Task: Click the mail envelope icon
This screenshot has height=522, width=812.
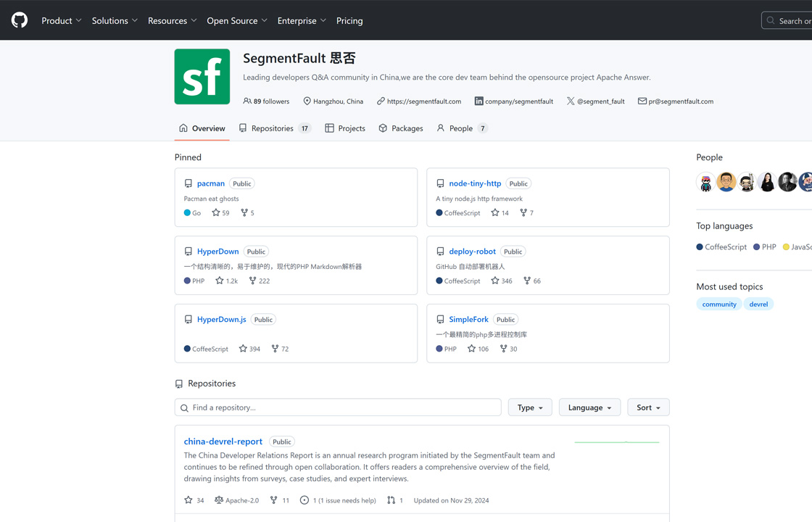Action: (642, 101)
